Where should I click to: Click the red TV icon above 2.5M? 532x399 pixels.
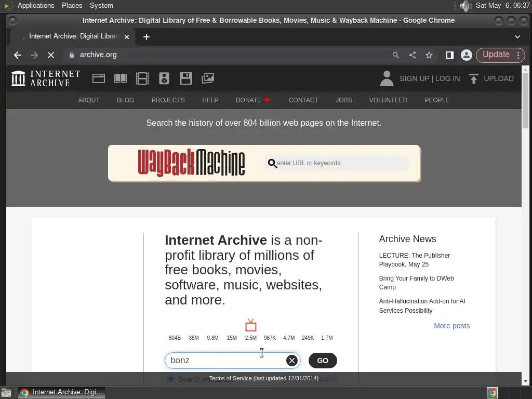[x=251, y=325]
